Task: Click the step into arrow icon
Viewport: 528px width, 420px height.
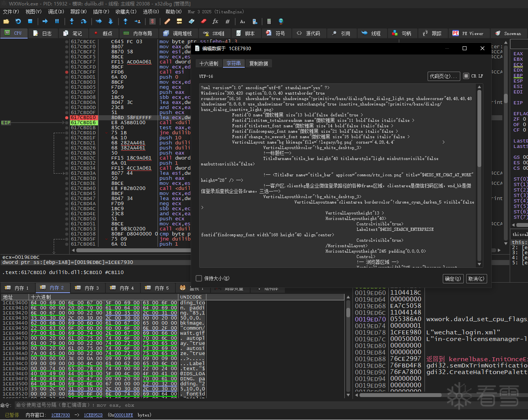Action: [x=72, y=21]
